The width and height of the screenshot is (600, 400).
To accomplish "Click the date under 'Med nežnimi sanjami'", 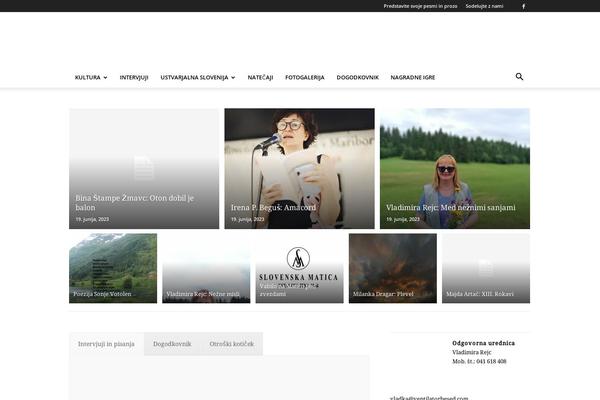I will coord(403,219).
